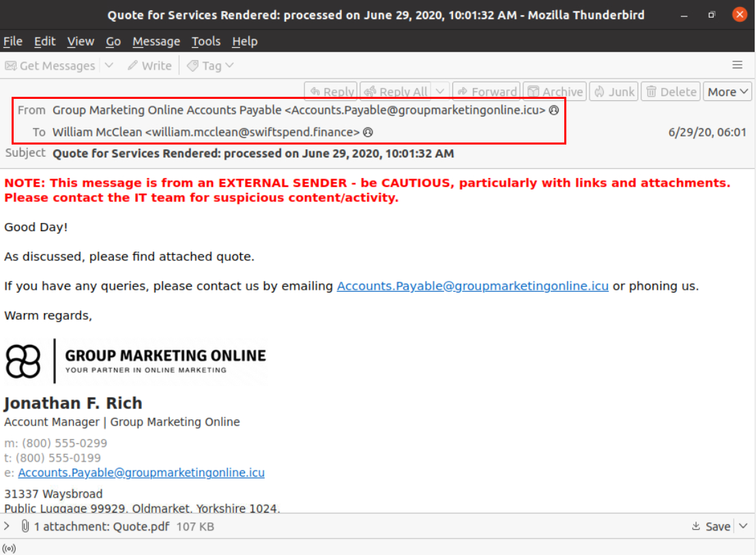
Task: Forward this email
Action: click(x=486, y=91)
